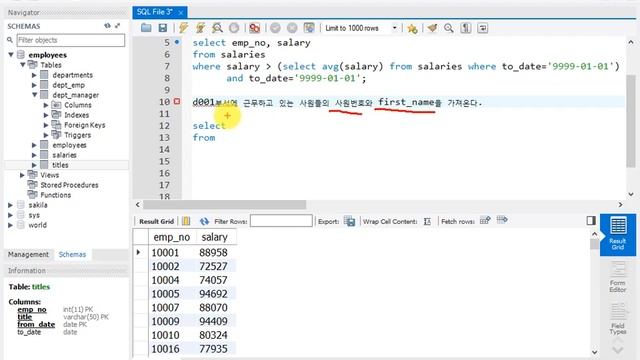Toggle the yellow result grid icon
This screenshot has width=640, height=360.
[x=186, y=221]
